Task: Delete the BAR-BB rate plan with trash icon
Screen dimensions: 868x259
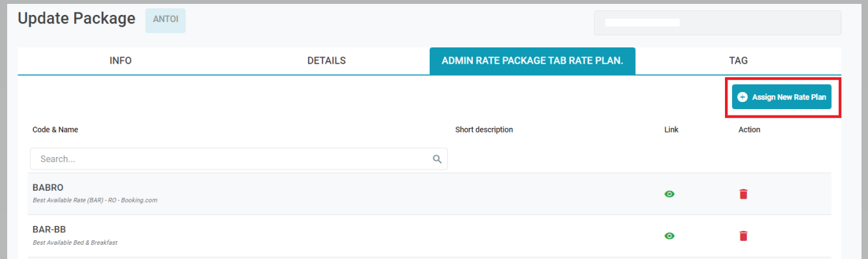Action: 743,236
